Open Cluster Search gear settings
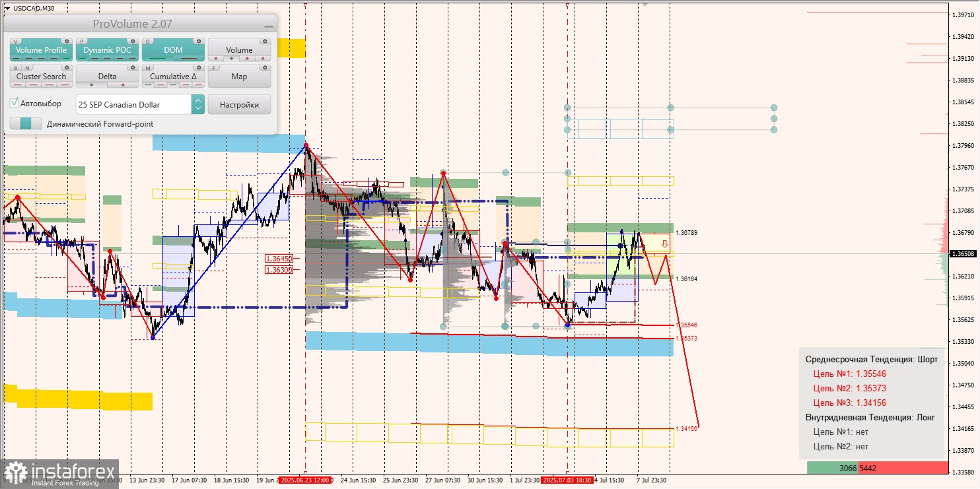Viewport: 980px width, 489px height. pyautogui.click(x=67, y=67)
